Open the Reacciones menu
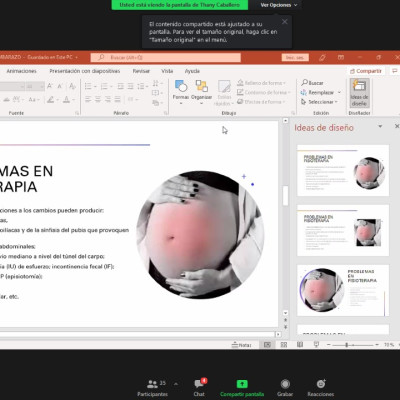 pos(321,388)
